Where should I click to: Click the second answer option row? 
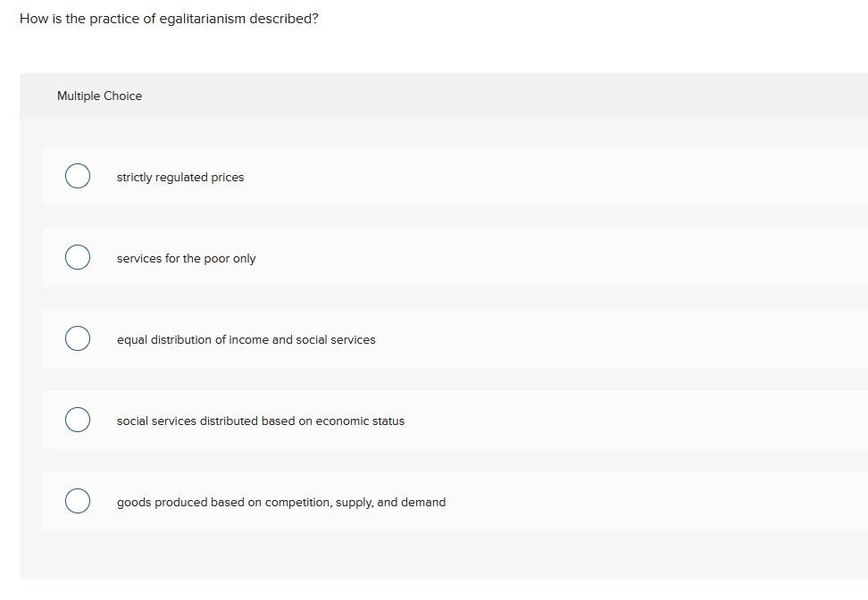[x=357, y=257]
